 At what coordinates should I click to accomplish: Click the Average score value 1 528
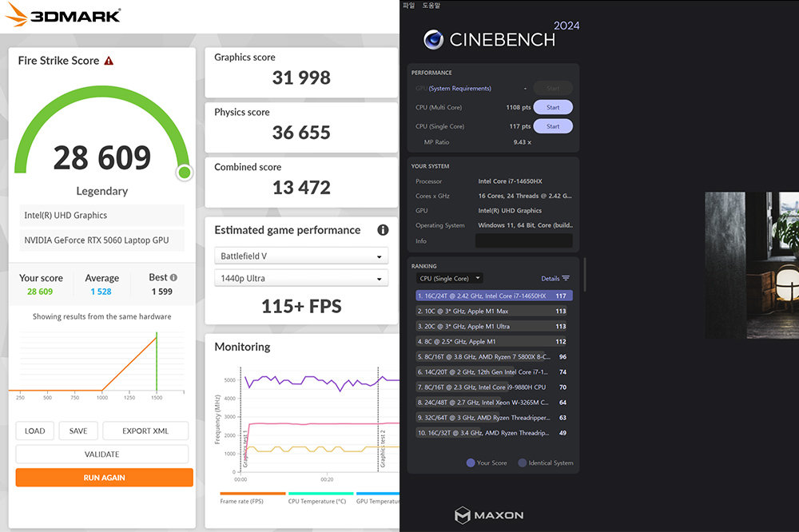101,292
